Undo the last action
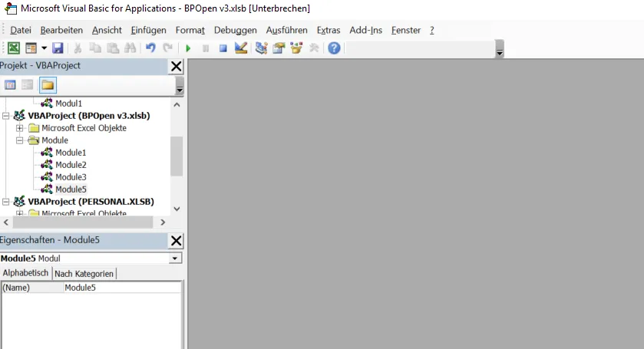This screenshot has height=349, width=644. [150, 48]
